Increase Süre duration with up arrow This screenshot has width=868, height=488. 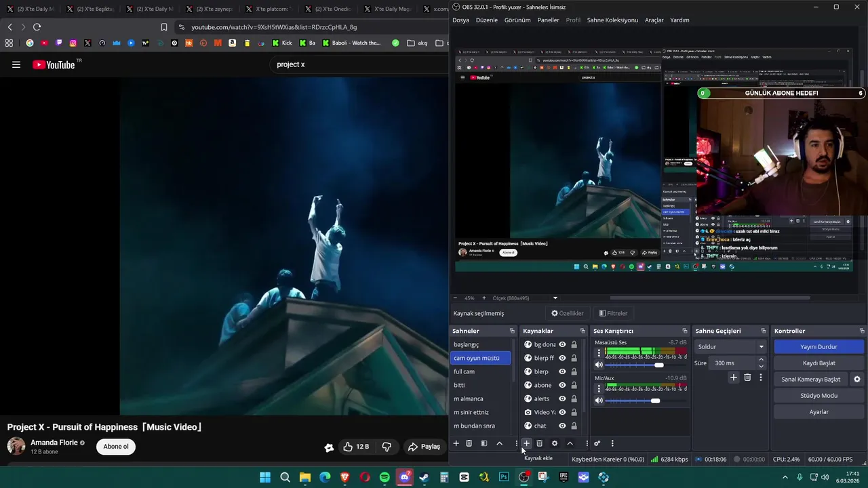761,360
